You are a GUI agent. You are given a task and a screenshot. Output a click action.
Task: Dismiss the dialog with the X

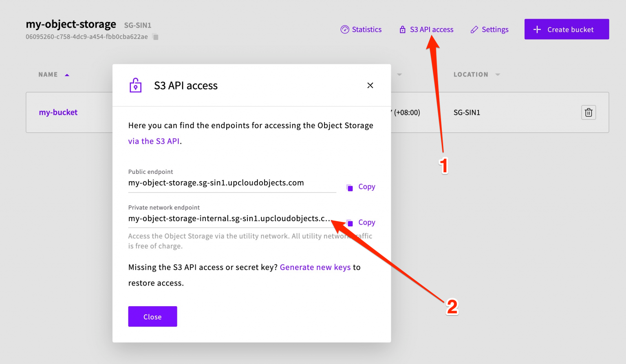coord(370,85)
